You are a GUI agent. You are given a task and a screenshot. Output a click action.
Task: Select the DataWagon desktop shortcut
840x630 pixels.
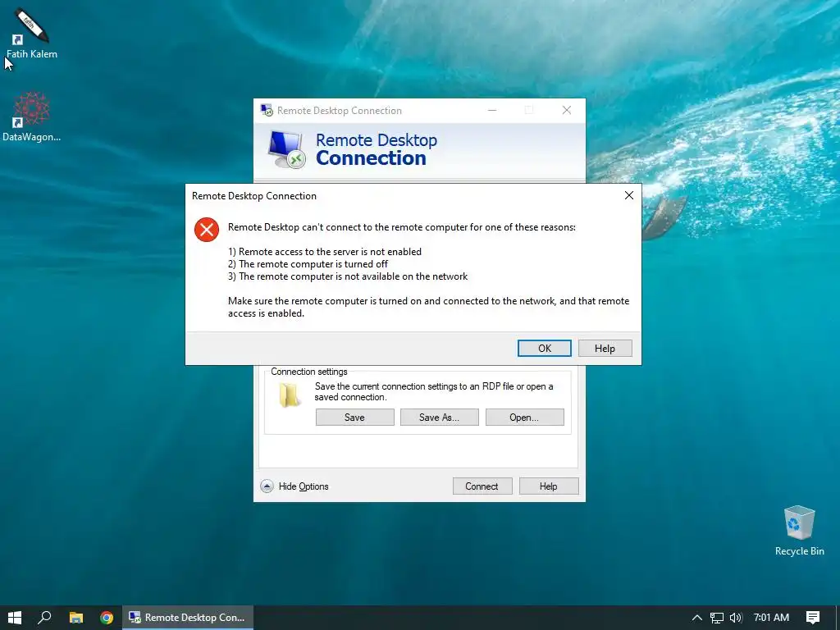pyautogui.click(x=31, y=116)
